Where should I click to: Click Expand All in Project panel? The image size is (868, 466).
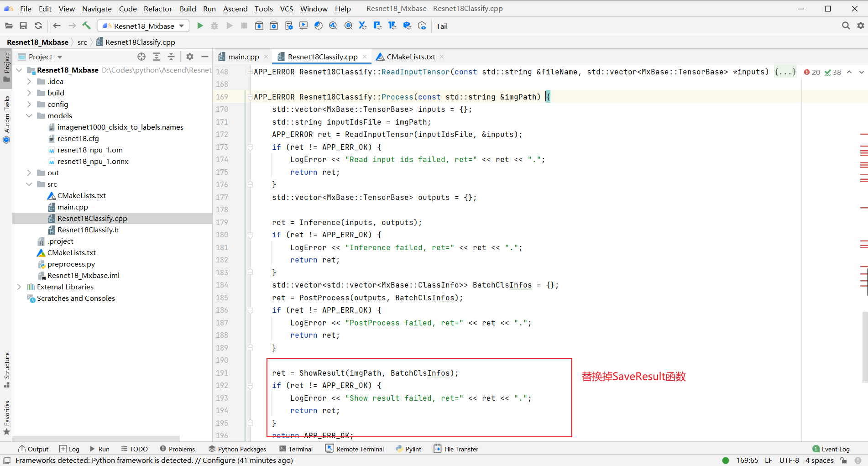(157, 57)
